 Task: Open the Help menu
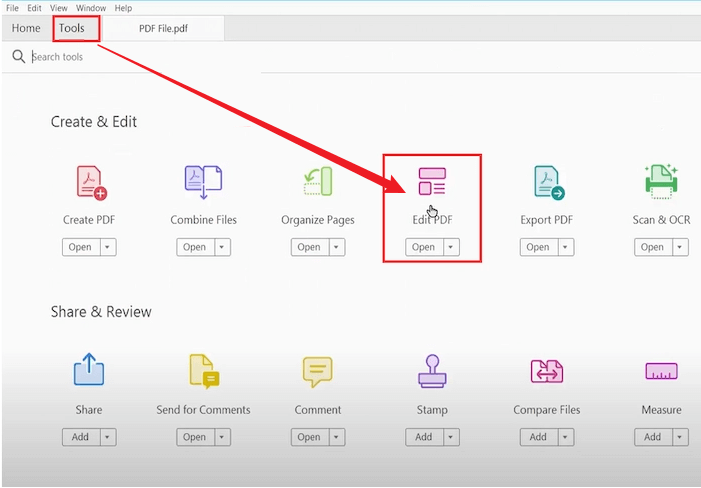tap(123, 8)
